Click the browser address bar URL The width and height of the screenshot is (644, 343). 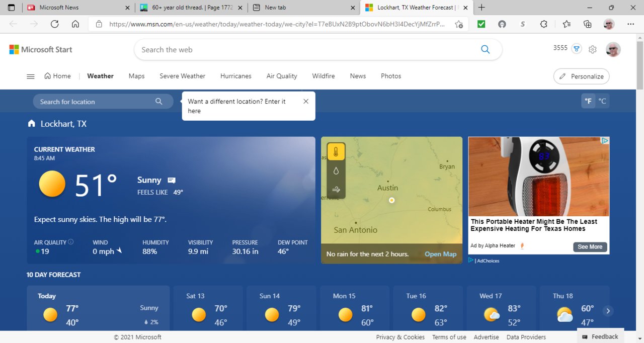click(277, 24)
